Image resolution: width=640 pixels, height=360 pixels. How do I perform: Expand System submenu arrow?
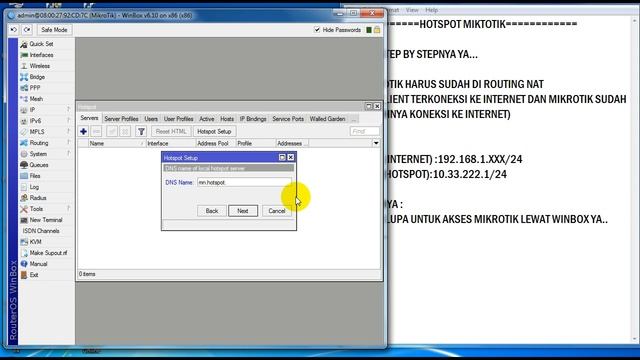[x=69, y=153]
